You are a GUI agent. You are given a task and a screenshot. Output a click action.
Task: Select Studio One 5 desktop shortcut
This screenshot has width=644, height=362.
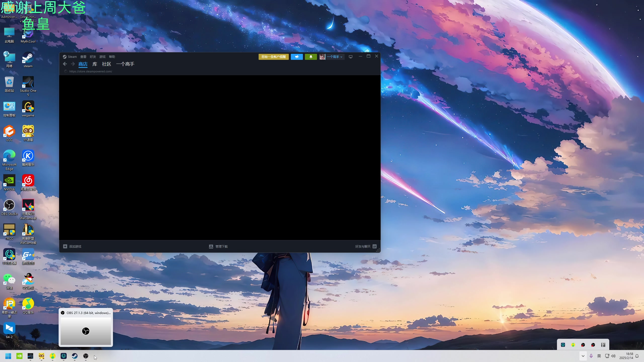click(x=28, y=86)
